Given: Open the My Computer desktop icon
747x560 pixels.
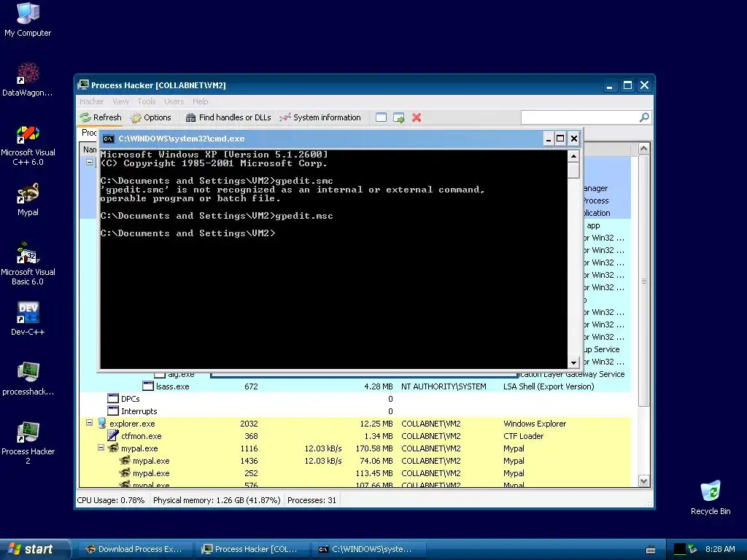Looking at the screenshot, I should tap(28, 19).
